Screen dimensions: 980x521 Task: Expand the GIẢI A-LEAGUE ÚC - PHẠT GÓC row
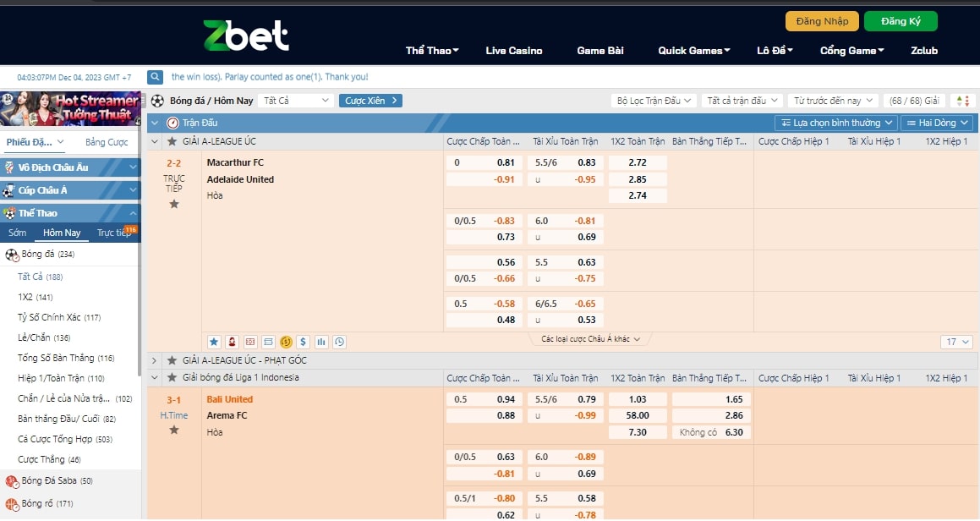click(154, 360)
